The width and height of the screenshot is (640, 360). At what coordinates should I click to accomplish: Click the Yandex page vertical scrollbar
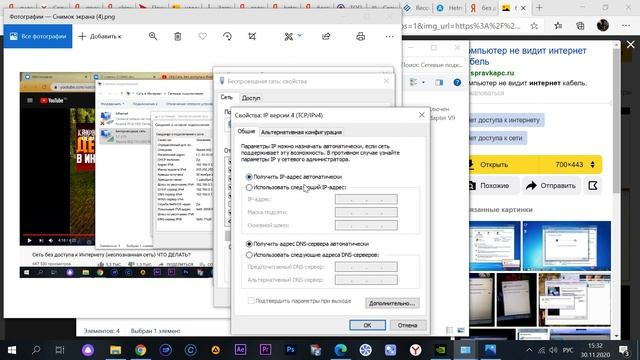point(616,122)
